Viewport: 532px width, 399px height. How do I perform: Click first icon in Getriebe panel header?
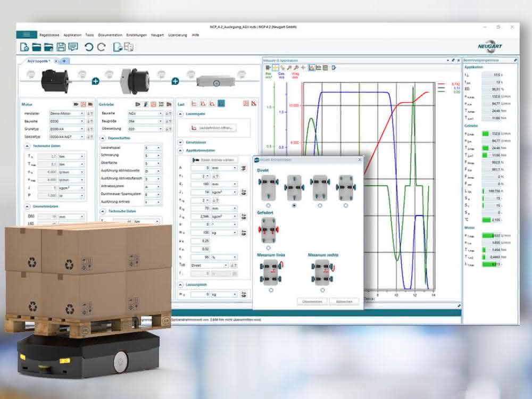point(138,104)
